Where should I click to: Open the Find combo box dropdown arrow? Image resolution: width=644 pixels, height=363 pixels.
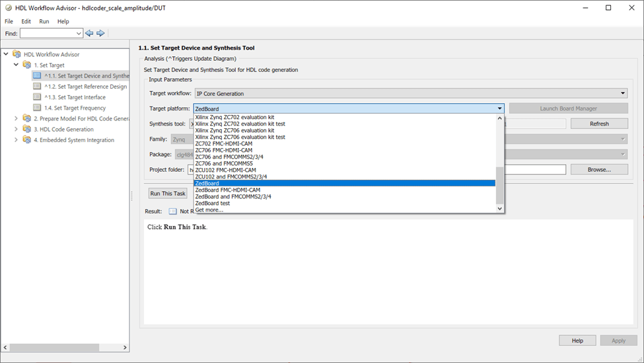coord(79,34)
